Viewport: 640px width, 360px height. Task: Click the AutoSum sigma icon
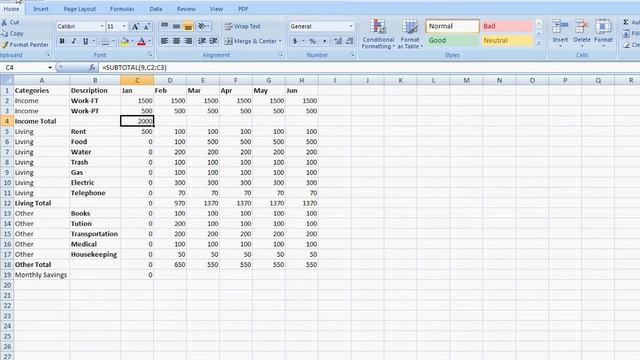(x=626, y=22)
